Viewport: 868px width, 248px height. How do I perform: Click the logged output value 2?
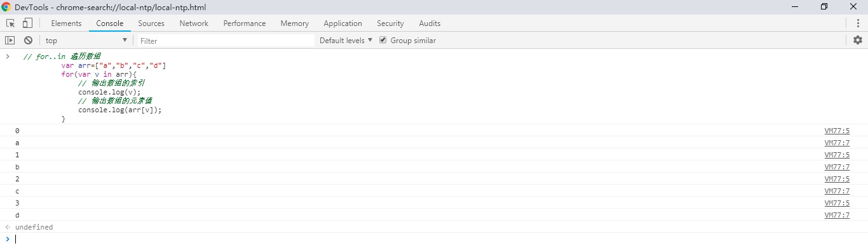(x=17, y=179)
